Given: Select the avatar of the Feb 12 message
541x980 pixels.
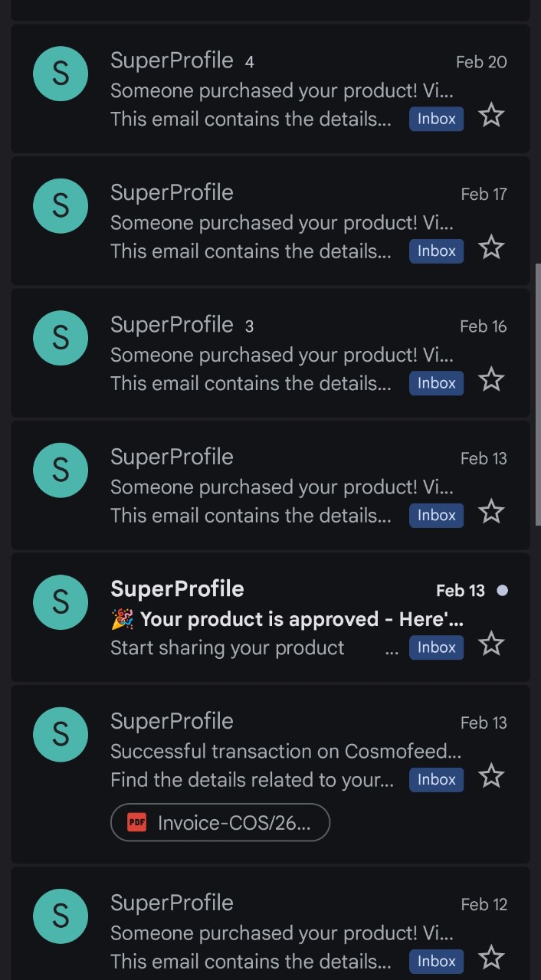Looking at the screenshot, I should 61,916.
